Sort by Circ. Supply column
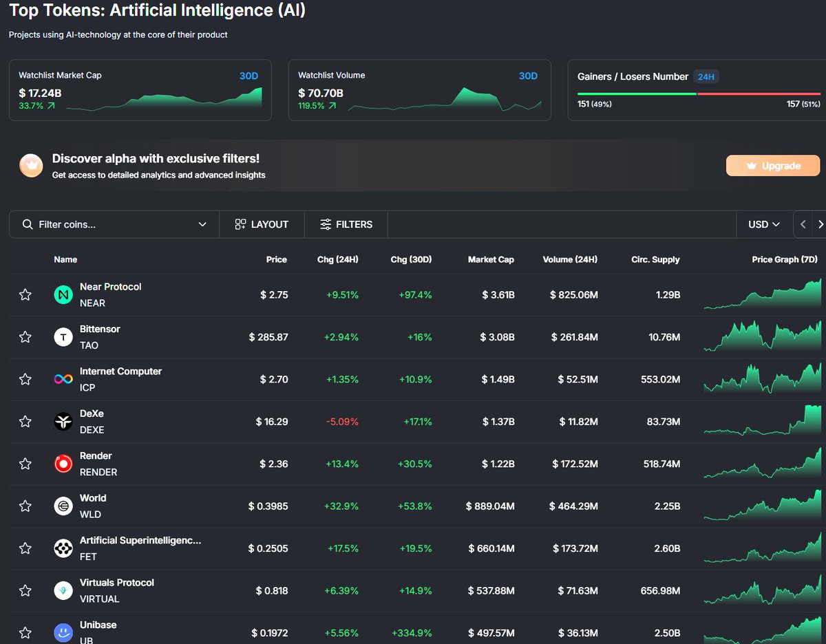Viewport: 826px width, 644px height. point(655,259)
